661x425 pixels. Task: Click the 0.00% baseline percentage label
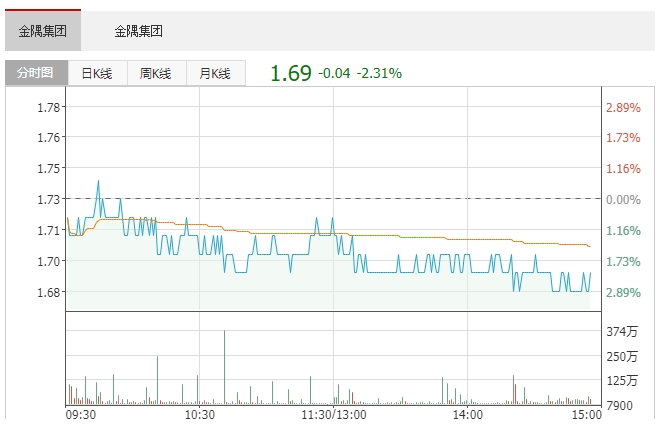(x=623, y=200)
